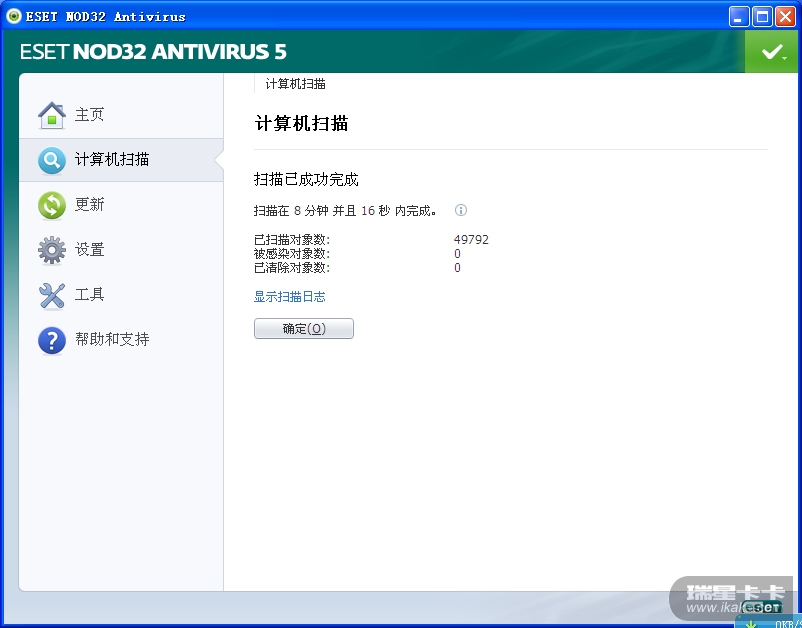Click the 确定(O) button
Viewport: 802px width, 628px height.
tap(304, 328)
